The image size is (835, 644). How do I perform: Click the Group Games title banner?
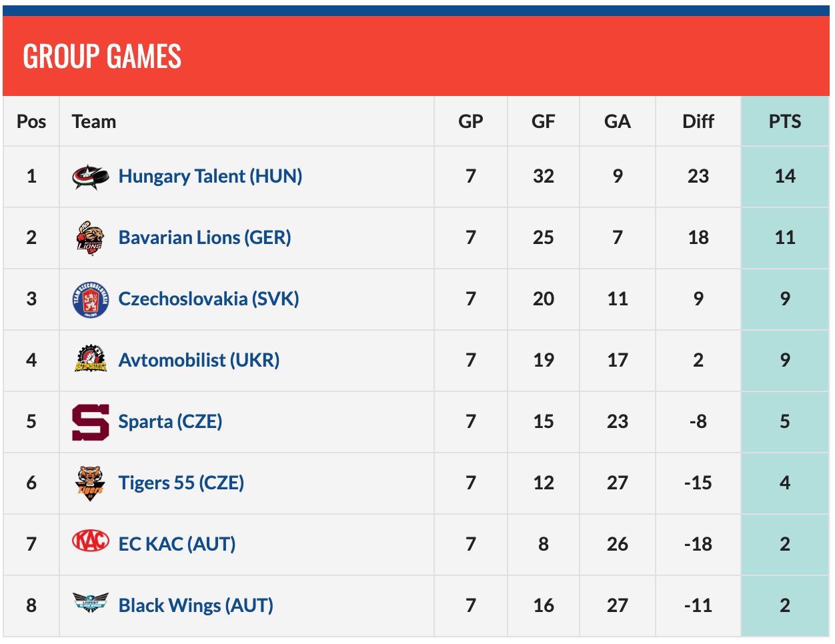click(102, 57)
